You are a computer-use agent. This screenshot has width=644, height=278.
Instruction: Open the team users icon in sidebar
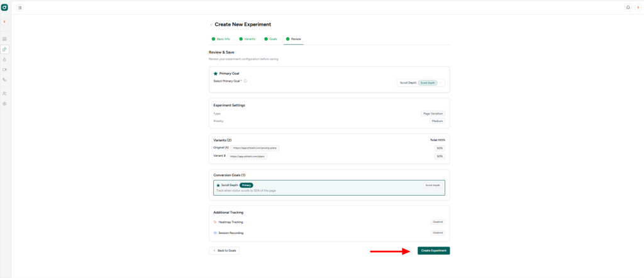(x=4, y=94)
